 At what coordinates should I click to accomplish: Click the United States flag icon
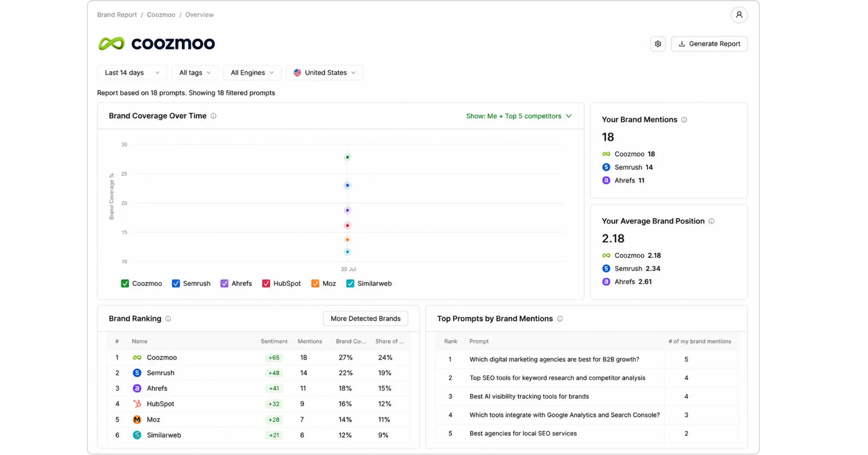(x=297, y=73)
